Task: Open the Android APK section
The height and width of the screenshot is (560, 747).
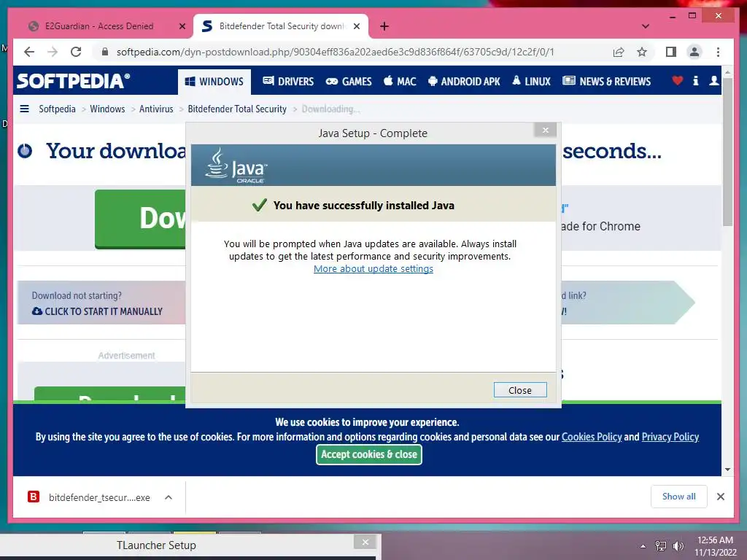Action: (x=464, y=82)
